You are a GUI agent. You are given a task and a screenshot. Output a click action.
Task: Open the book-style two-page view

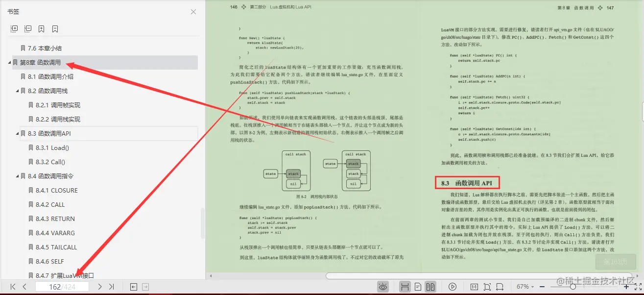pyautogui.click(x=429, y=287)
